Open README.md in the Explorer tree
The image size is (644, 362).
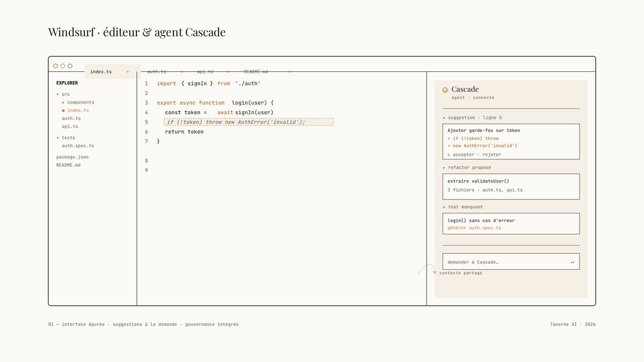69,165
